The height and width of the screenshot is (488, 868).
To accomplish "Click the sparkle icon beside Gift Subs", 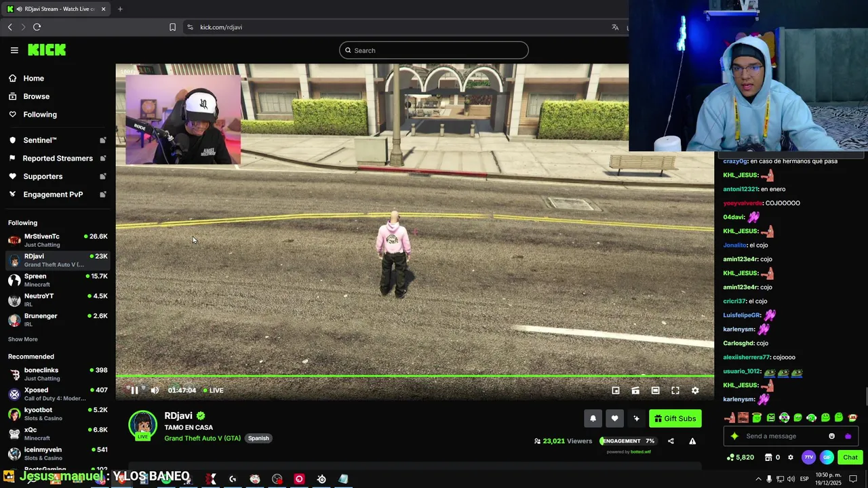I will [636, 418].
